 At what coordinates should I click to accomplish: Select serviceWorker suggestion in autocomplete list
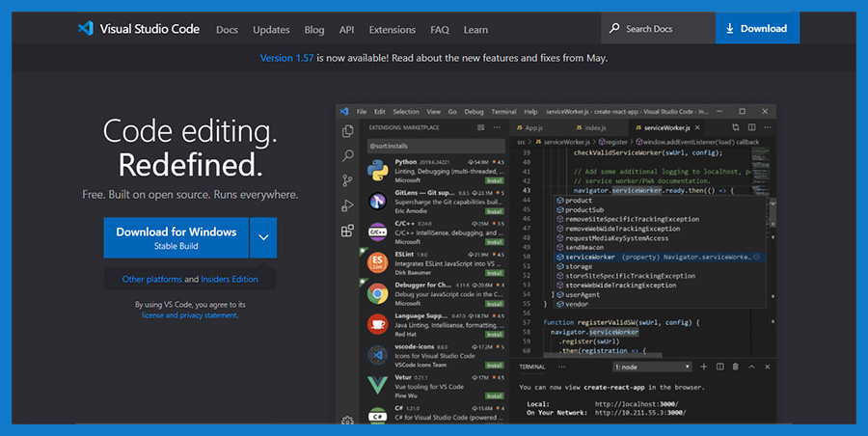(x=660, y=257)
